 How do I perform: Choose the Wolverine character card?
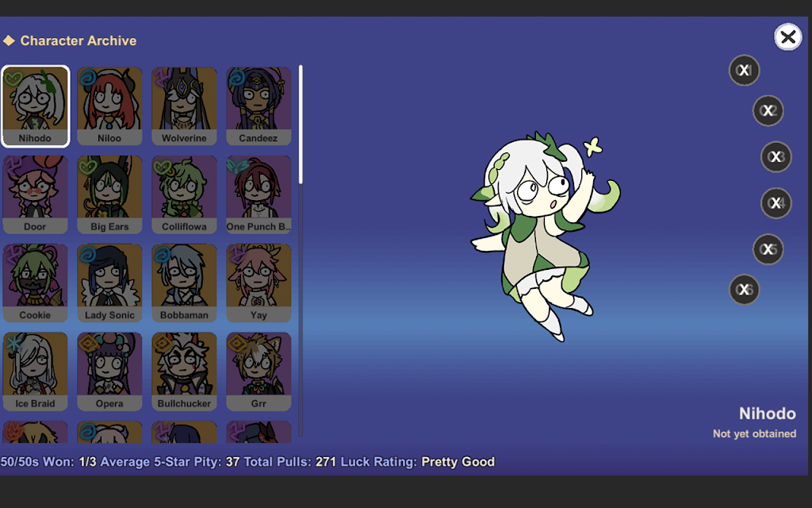click(184, 106)
